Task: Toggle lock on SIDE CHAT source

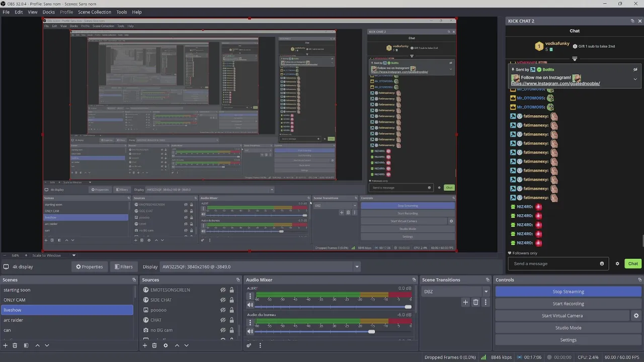Action: pos(231,300)
